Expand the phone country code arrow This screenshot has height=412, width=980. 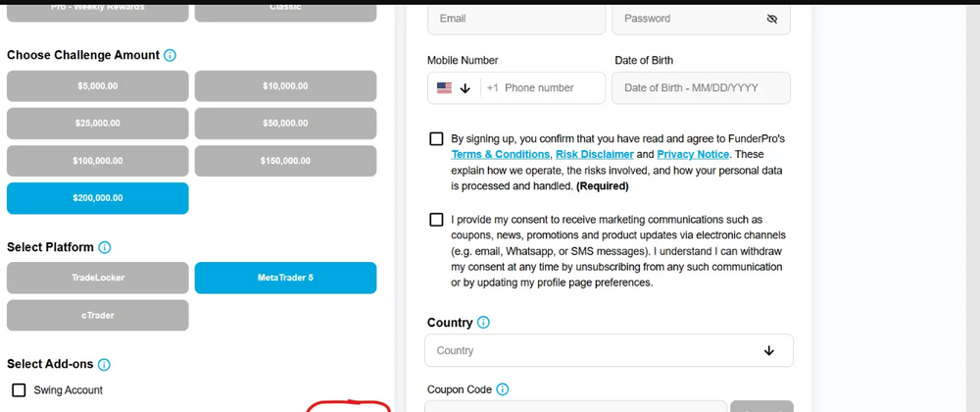coord(465,88)
